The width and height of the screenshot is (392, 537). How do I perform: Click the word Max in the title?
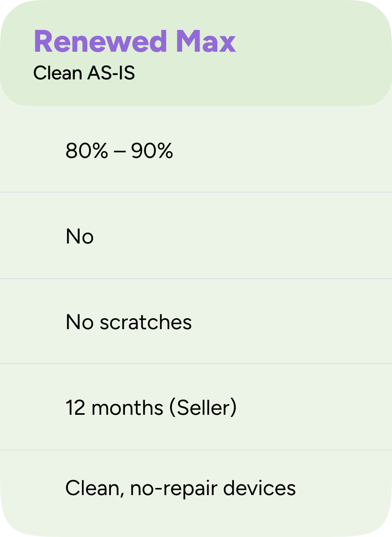[205, 41]
